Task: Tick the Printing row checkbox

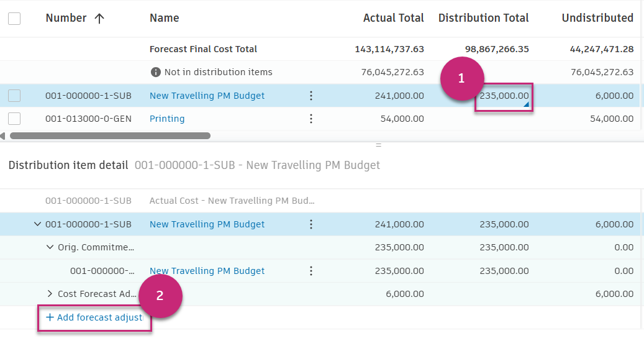Action: [14, 119]
